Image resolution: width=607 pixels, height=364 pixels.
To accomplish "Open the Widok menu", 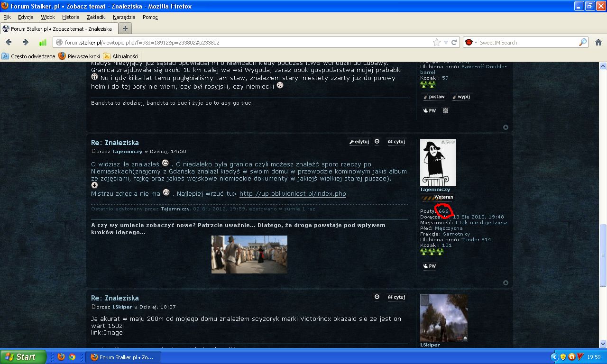I will [x=48, y=17].
